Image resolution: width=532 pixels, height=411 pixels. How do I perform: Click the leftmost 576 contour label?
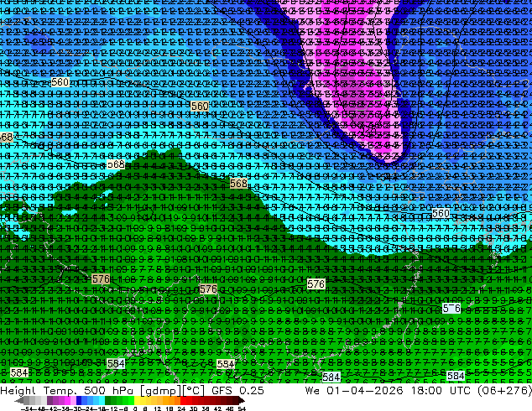(x=101, y=279)
